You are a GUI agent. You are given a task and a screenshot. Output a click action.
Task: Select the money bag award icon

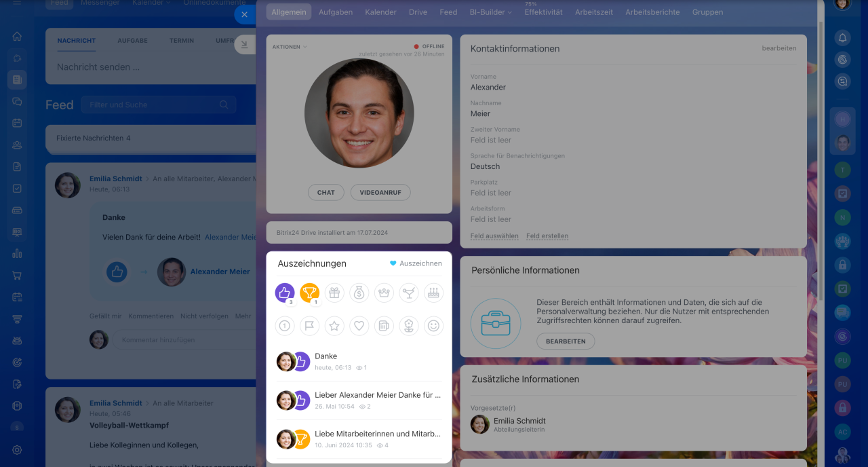pos(359,293)
